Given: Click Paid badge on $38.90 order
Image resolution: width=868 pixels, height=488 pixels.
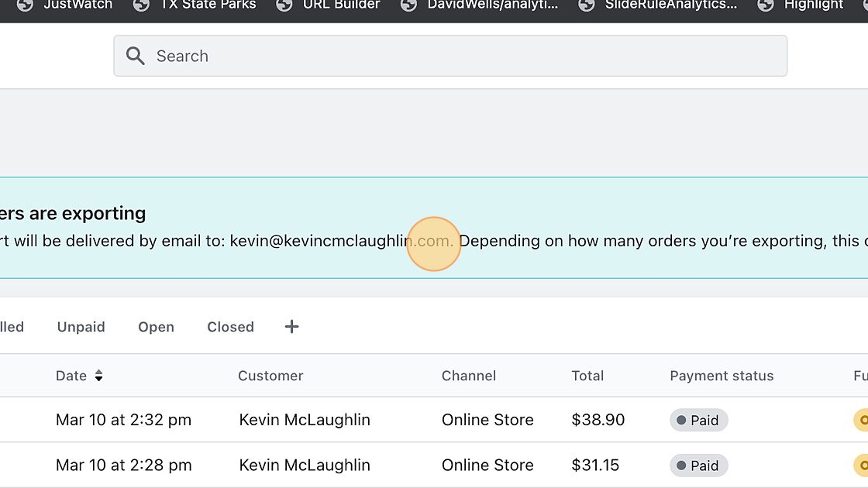Looking at the screenshot, I should (x=698, y=421).
